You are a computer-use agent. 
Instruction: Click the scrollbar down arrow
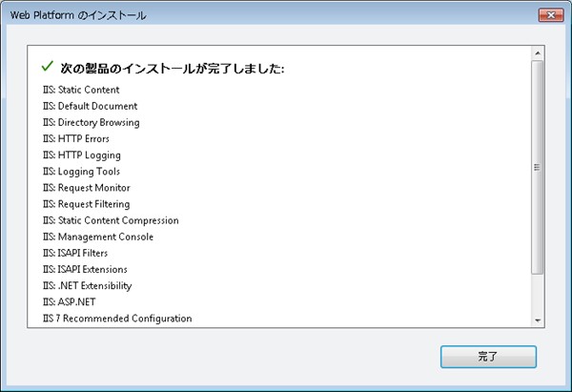click(537, 320)
